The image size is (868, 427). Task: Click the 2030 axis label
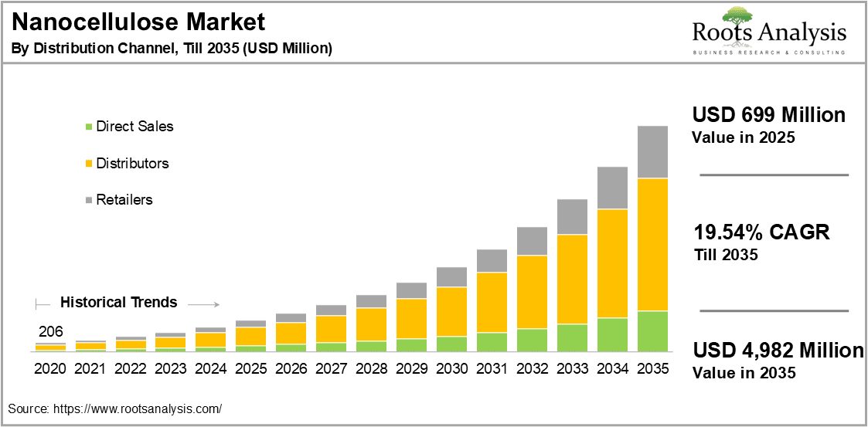(451, 368)
